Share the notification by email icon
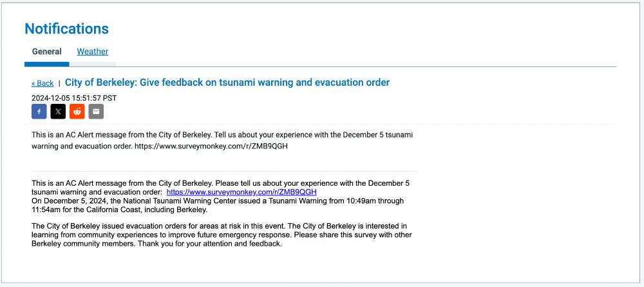The image size is (644, 287). (96, 112)
